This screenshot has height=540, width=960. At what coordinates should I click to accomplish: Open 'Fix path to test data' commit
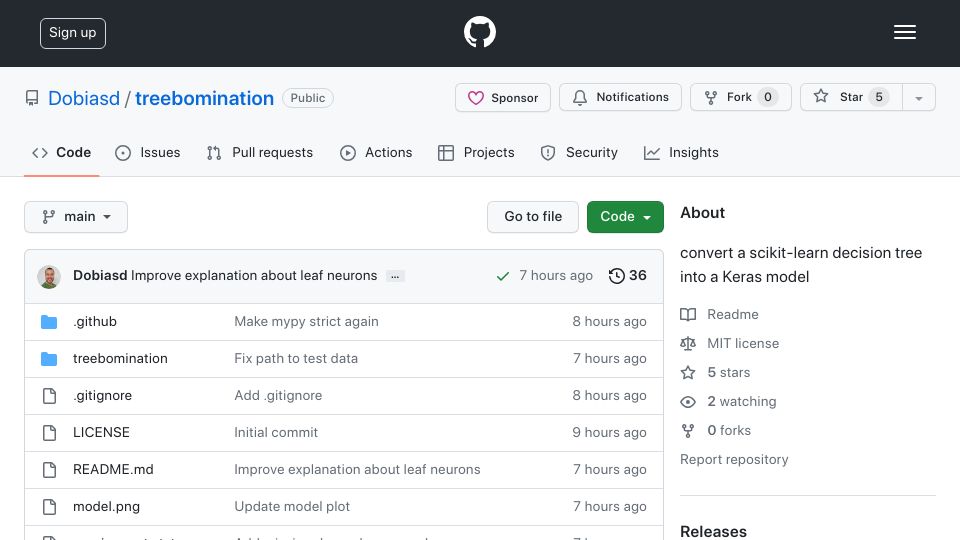(x=296, y=359)
